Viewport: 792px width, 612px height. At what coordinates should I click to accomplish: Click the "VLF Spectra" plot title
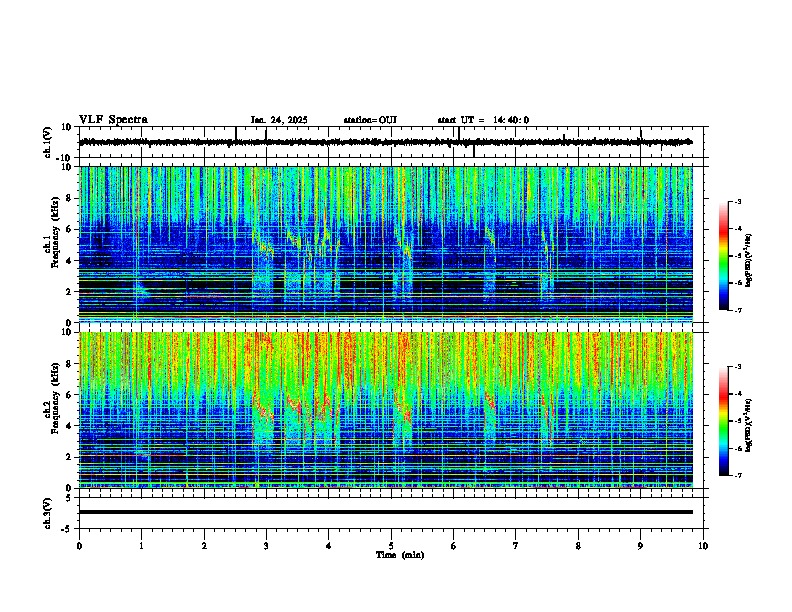[x=113, y=120]
